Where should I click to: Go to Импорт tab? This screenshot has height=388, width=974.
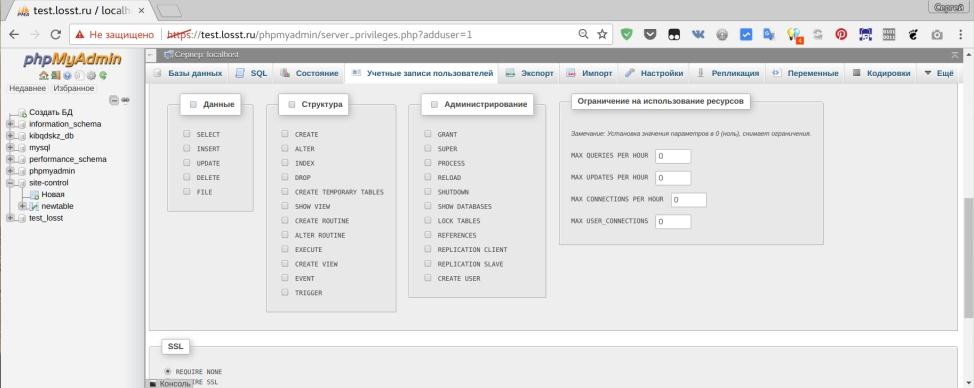tap(589, 73)
